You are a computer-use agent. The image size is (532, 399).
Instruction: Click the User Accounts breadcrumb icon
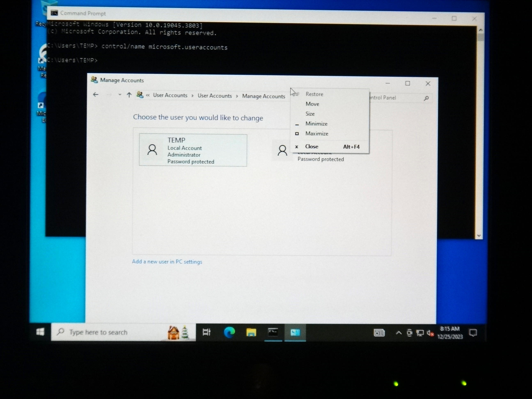pos(140,95)
